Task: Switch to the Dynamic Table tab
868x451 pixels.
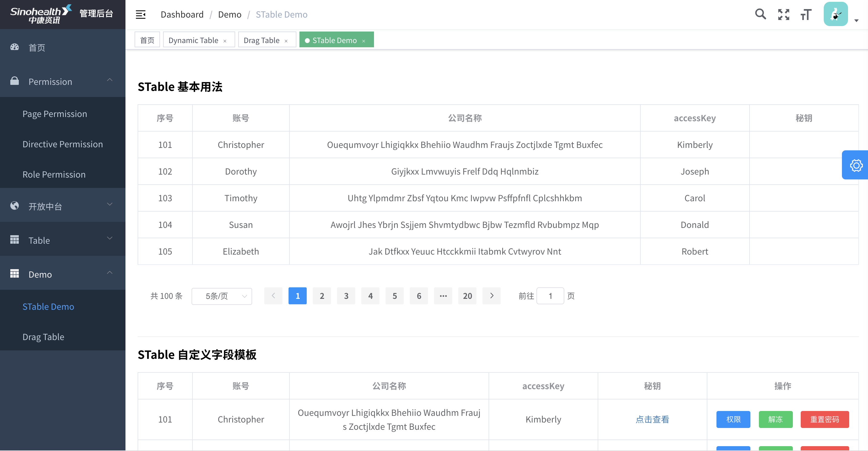Action: [193, 40]
